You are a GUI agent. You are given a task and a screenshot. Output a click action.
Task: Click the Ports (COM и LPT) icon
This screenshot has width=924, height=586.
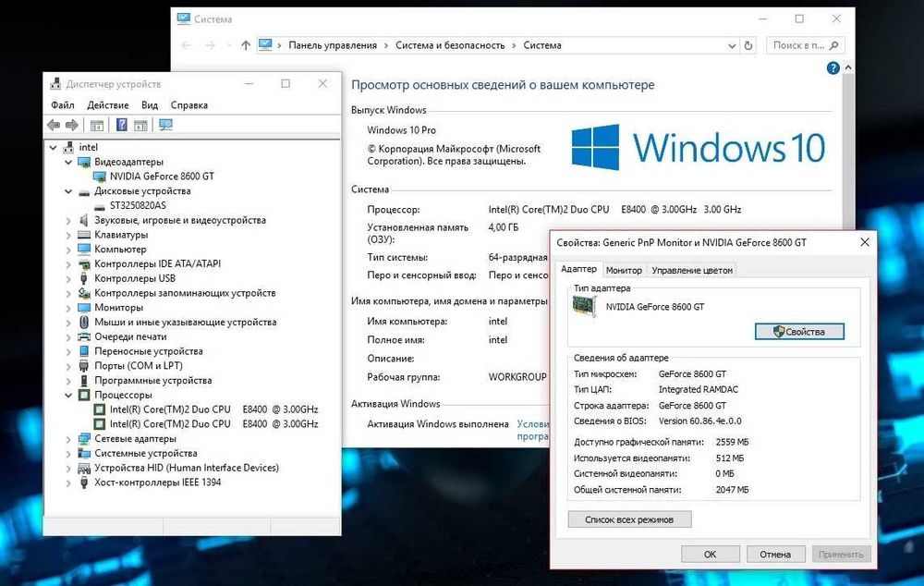[x=84, y=365]
